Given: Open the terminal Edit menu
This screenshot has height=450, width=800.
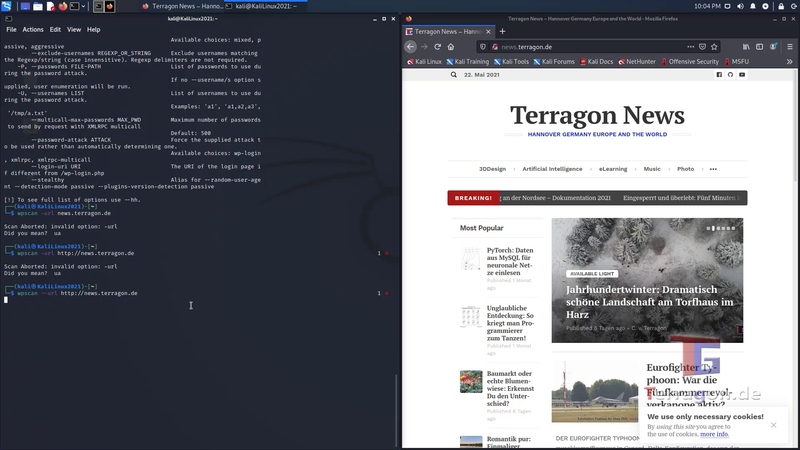Looking at the screenshot, I should (x=55, y=30).
